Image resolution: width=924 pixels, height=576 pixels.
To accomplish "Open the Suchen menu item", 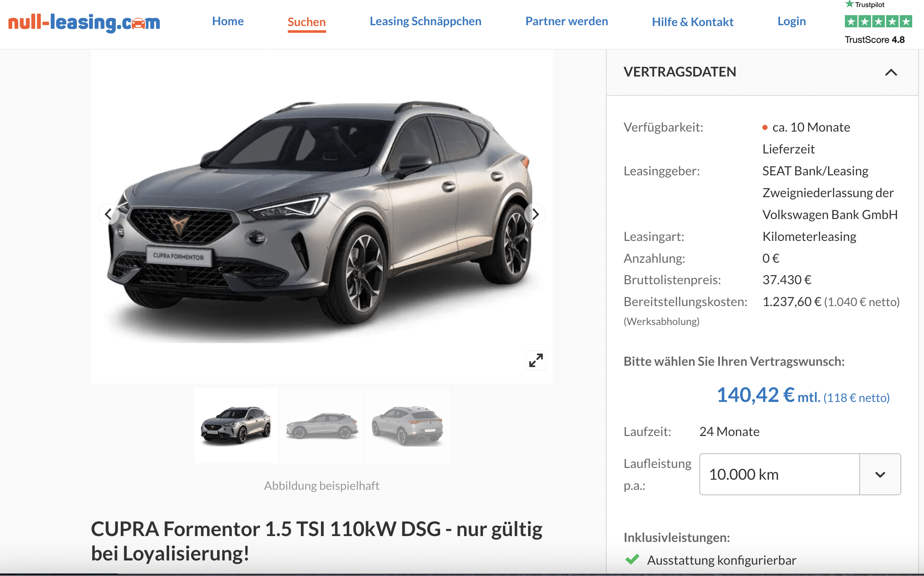I will tap(307, 22).
